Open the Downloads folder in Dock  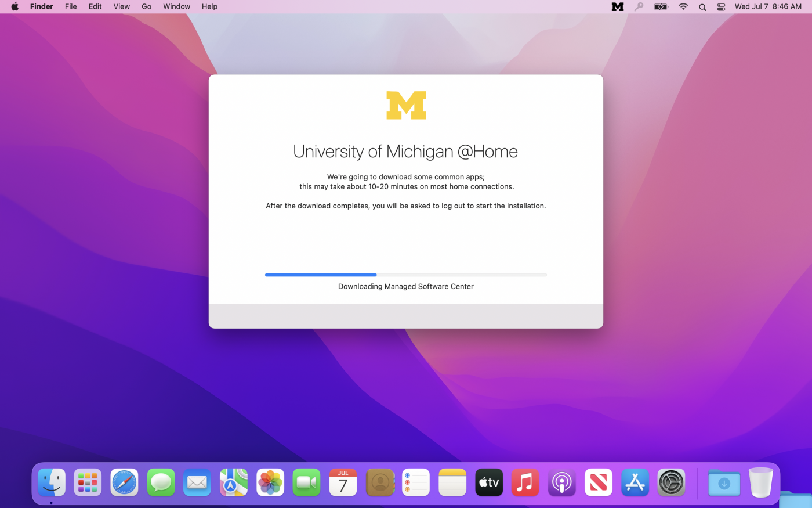[x=724, y=482]
